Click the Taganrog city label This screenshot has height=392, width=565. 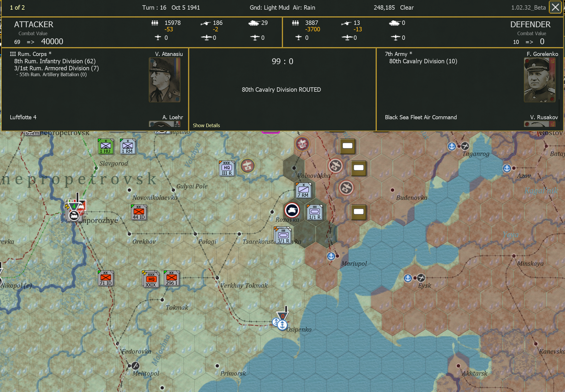476,154
